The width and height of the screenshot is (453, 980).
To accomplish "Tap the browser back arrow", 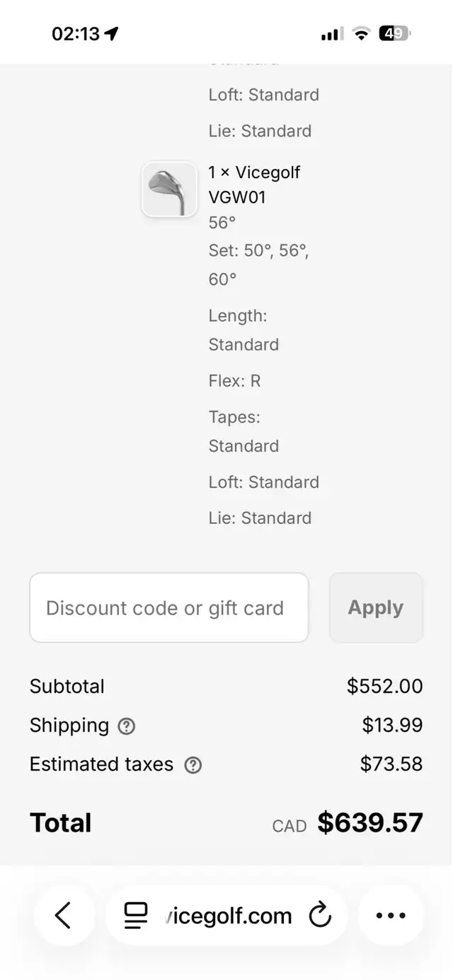I will [63, 916].
